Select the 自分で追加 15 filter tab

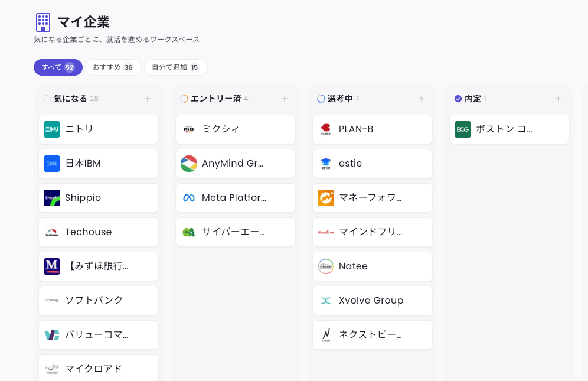pyautogui.click(x=175, y=67)
